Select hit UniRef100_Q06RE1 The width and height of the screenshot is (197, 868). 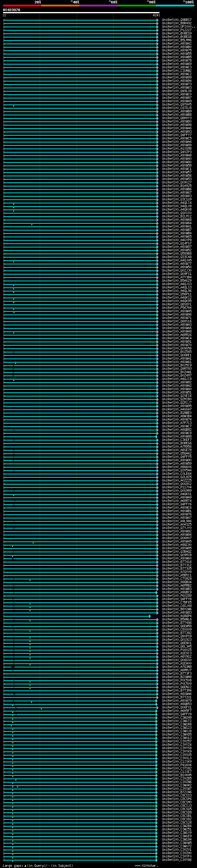pyautogui.click(x=176, y=355)
